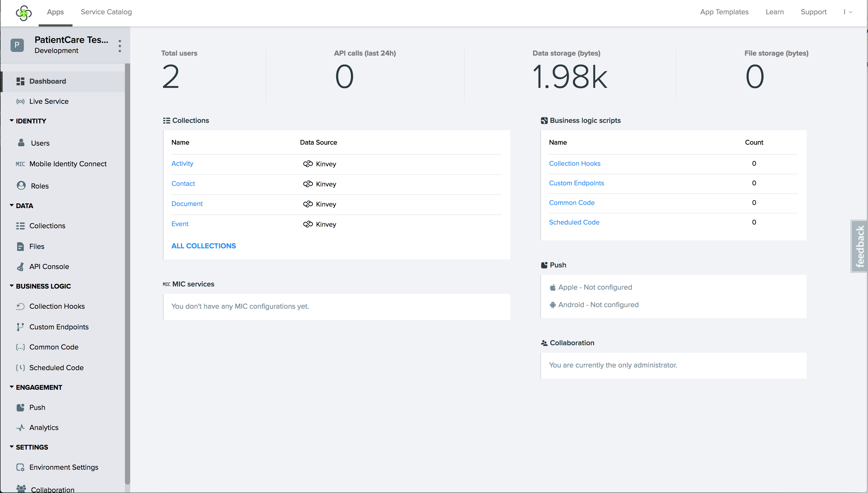Click the Live Service broadcast icon
868x493 pixels.
[x=20, y=101]
